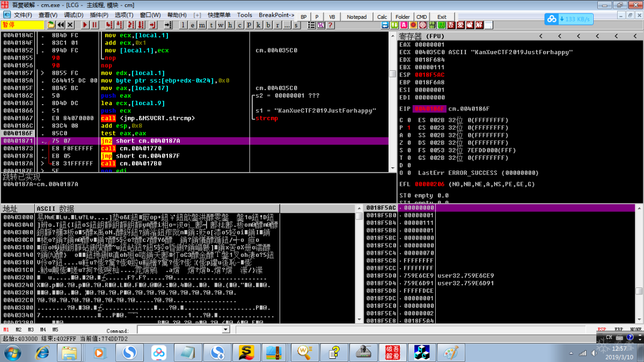Click the CMD quick-launch button
This screenshot has height=362, width=644.
click(x=422, y=17)
